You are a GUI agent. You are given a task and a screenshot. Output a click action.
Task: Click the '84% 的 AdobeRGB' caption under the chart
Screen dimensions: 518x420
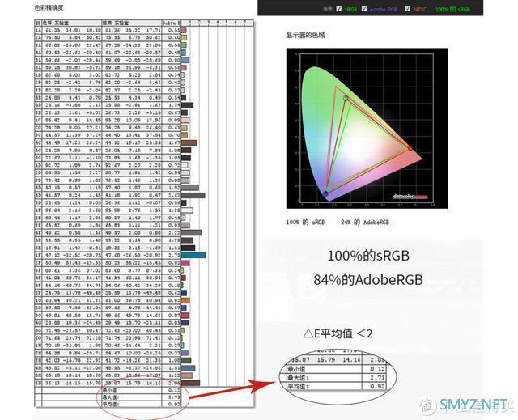[x=365, y=223]
